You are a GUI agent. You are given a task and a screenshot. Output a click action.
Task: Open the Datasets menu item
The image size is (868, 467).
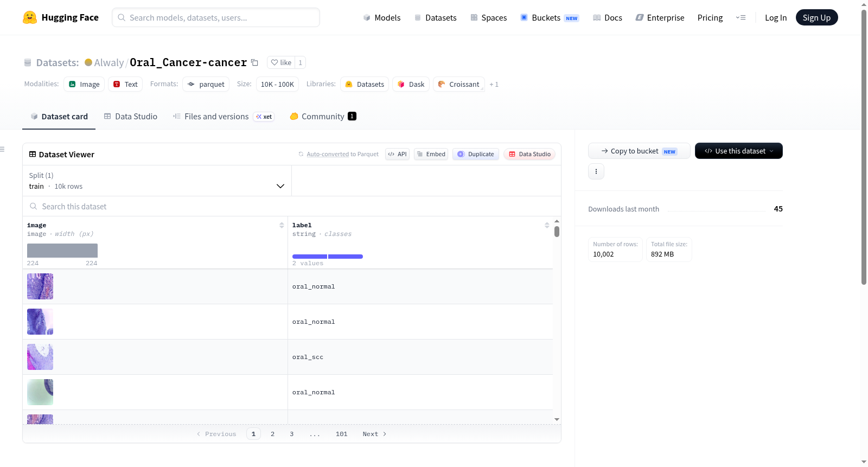coord(435,17)
